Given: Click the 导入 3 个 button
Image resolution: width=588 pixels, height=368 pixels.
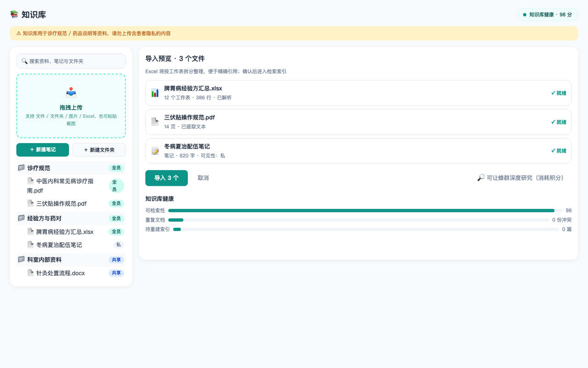Looking at the screenshot, I should 166,178.
